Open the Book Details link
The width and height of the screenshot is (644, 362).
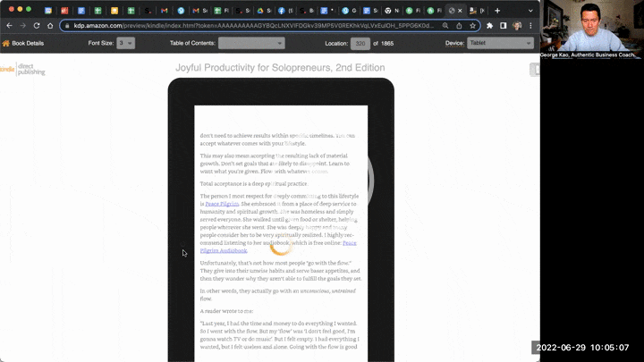(x=28, y=43)
